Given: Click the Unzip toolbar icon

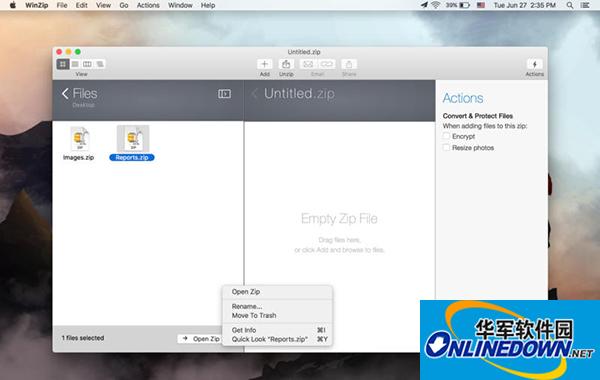Looking at the screenshot, I should [x=286, y=64].
